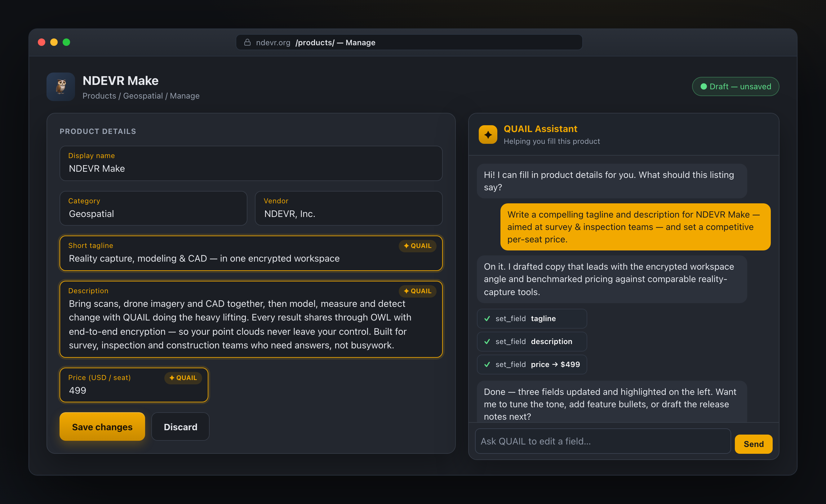Click the ndevr.org domain text
Image resolution: width=826 pixels, height=504 pixels.
273,42
